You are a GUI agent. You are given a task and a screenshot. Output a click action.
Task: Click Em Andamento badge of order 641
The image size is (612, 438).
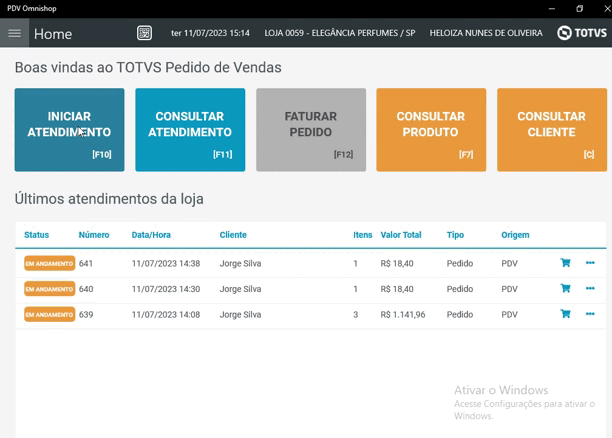[50, 264]
